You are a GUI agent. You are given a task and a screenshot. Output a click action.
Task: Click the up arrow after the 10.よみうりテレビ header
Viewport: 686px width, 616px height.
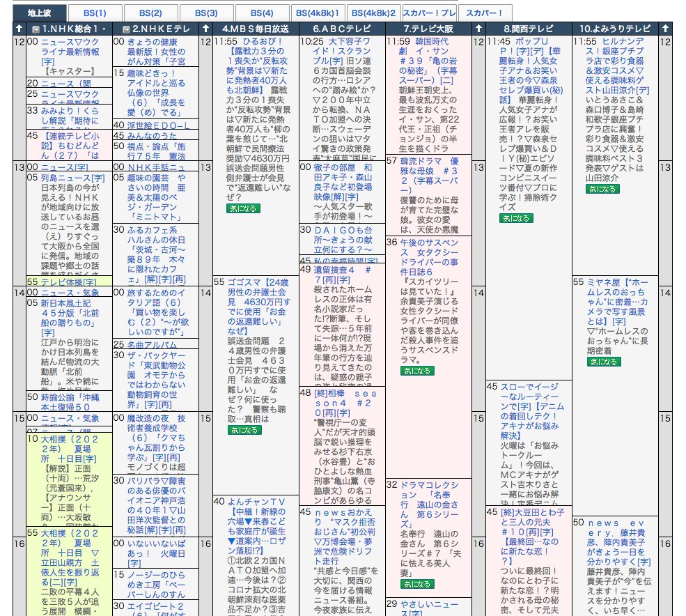tap(665, 29)
